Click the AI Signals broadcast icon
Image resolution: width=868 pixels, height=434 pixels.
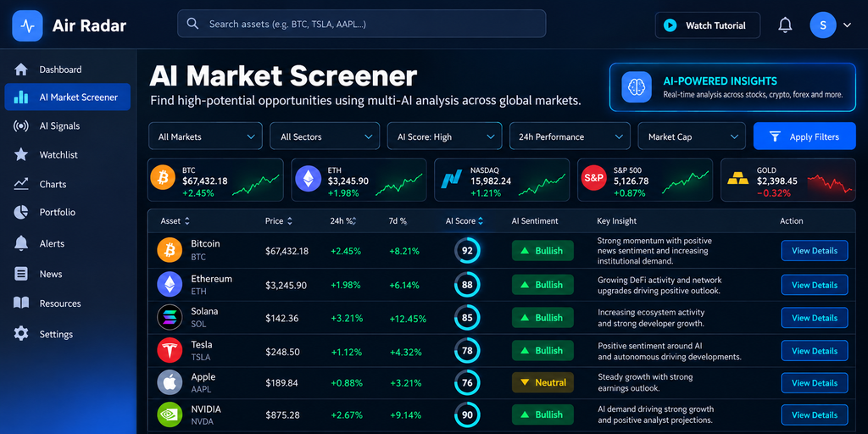pos(21,126)
